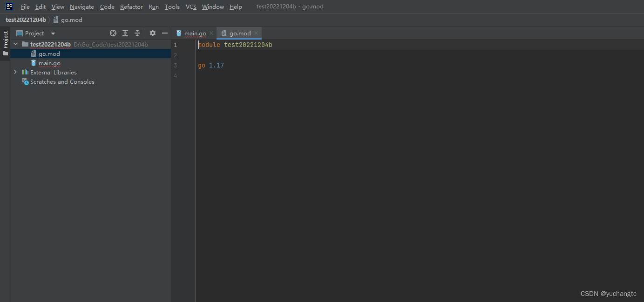Click the test20221204b breadcrumb link
644x302 pixels.
26,20
